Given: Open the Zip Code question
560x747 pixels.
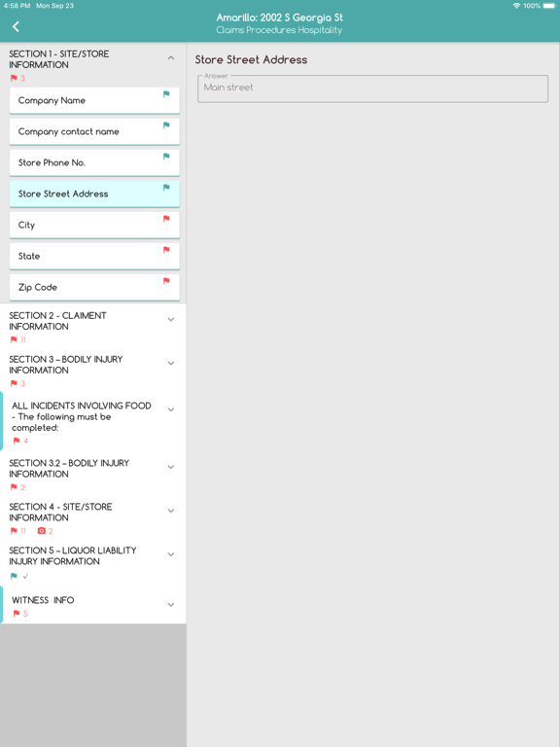Looking at the screenshot, I should (94, 287).
